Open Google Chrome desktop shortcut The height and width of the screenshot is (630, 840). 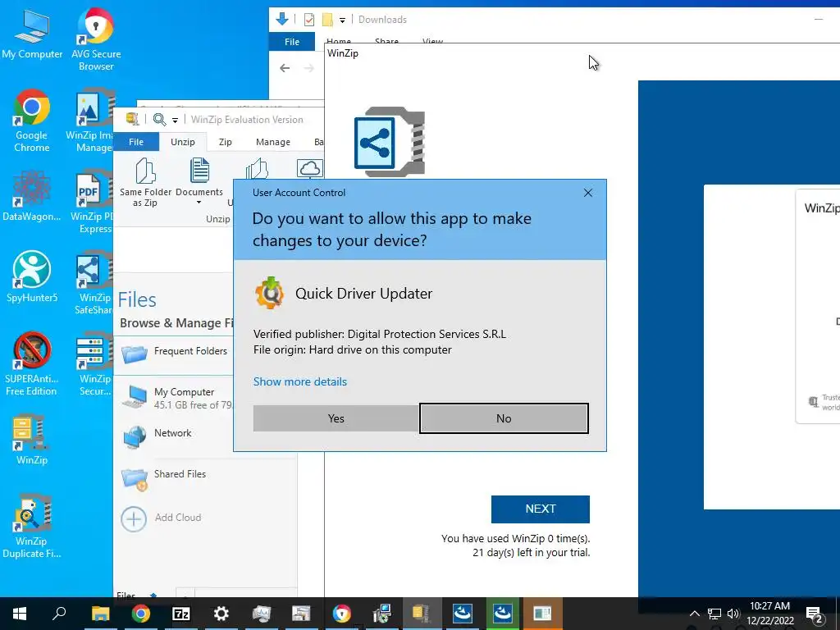[32, 121]
